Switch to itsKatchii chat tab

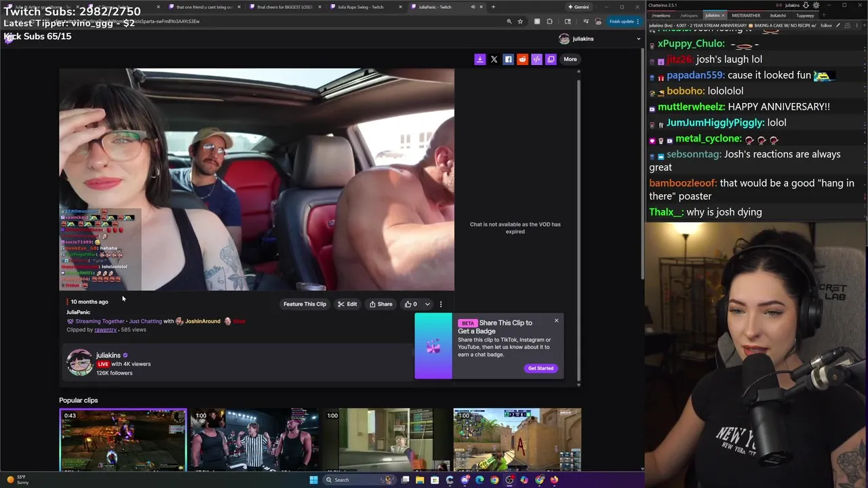coord(778,16)
